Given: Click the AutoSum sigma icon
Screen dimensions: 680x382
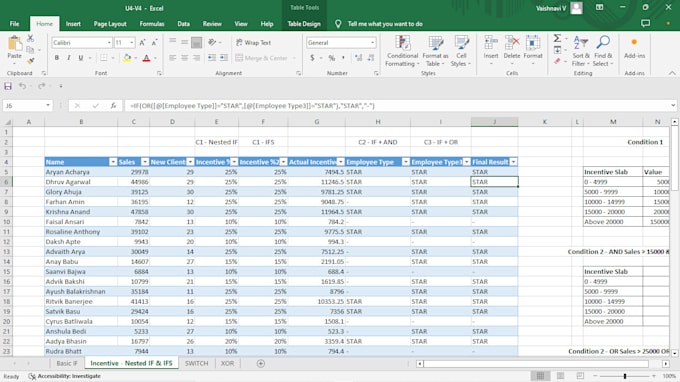Looking at the screenshot, I should coord(557,39).
